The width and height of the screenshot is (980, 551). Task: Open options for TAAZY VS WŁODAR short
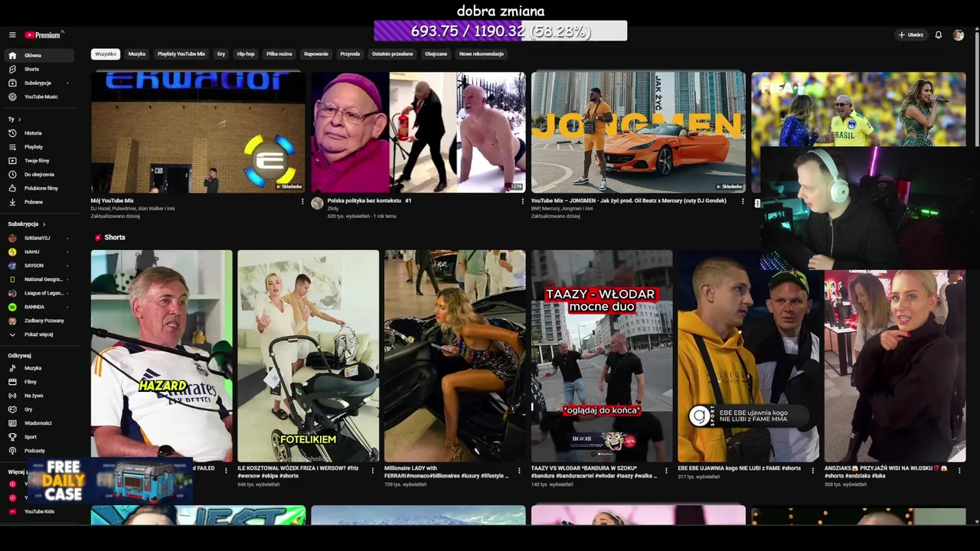666,471
